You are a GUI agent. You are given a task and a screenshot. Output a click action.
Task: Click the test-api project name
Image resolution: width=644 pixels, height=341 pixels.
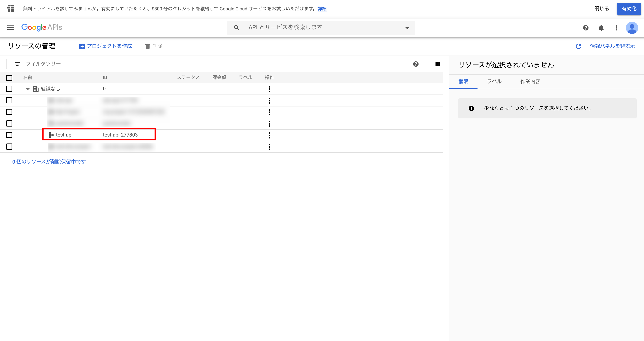coord(64,135)
